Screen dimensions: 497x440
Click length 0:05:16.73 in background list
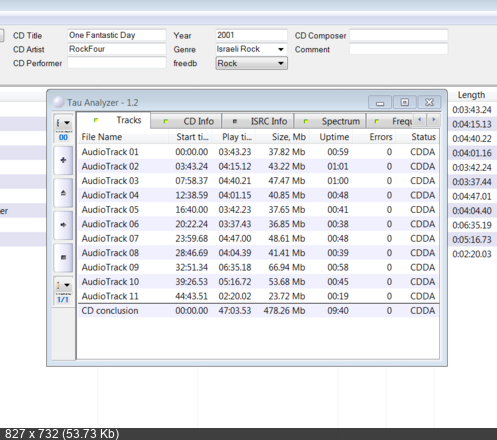pyautogui.click(x=472, y=240)
